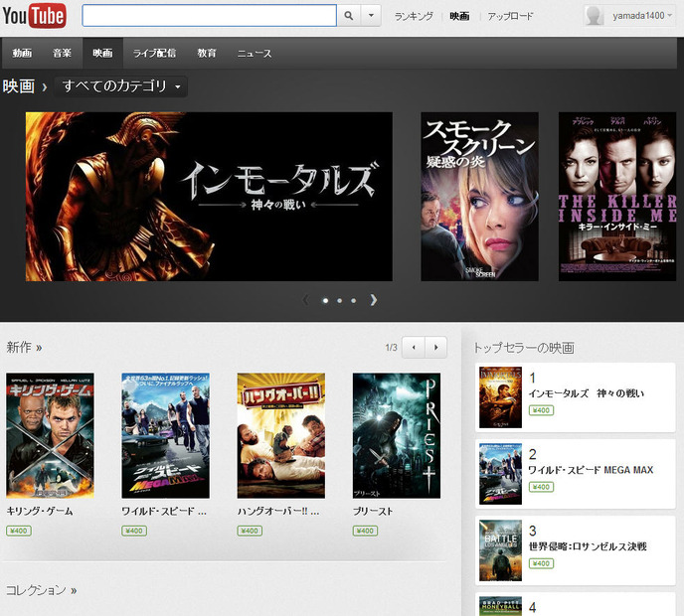Click the トップセラーの映画 heading

click(524, 348)
